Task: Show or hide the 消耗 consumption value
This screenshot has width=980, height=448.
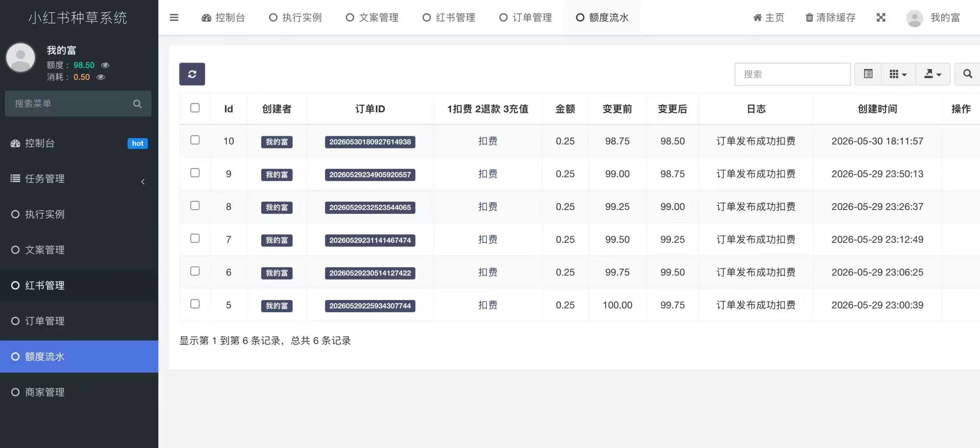Action: (x=100, y=77)
